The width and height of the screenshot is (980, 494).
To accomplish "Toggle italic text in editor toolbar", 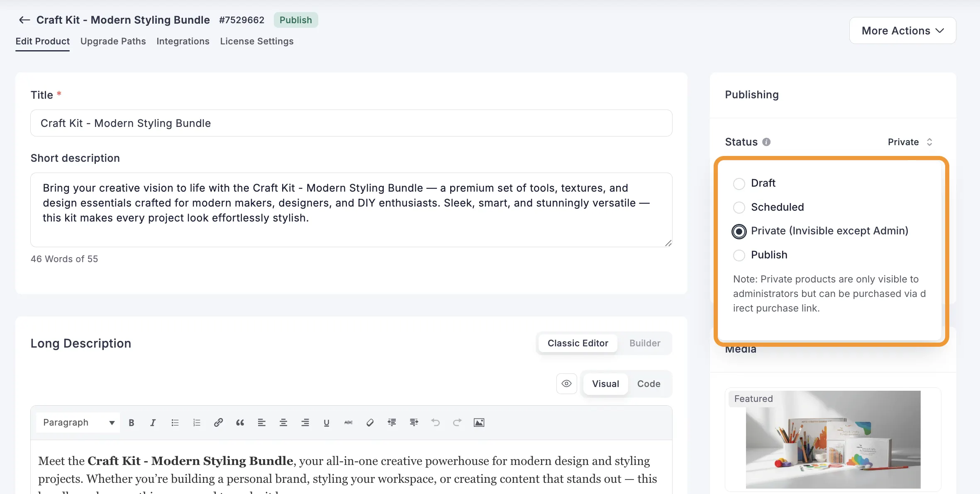I will coord(153,423).
